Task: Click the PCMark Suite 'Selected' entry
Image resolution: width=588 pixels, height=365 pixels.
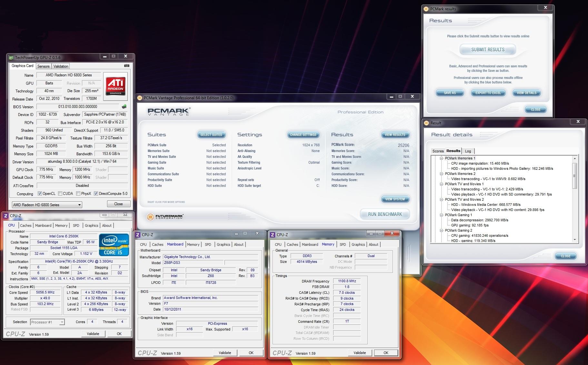Action: [219, 145]
